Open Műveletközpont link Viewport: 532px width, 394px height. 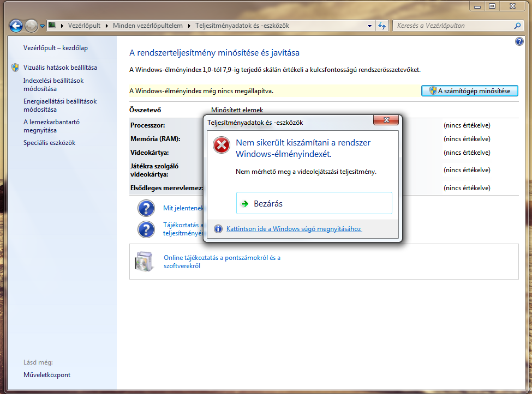[47, 375]
